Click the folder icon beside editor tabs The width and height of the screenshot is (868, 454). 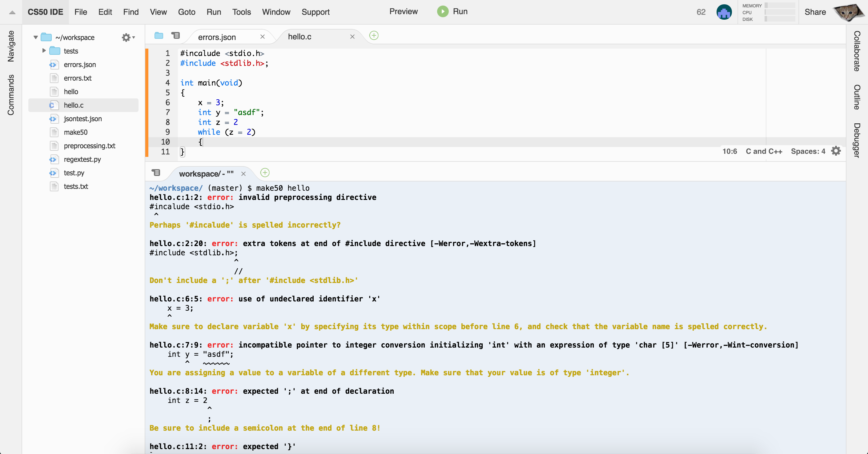[x=159, y=36]
